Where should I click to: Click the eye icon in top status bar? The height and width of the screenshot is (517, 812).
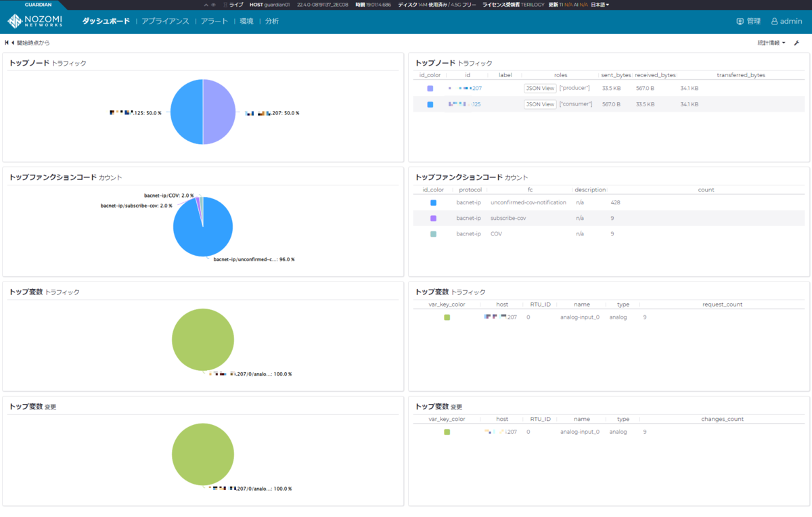(x=214, y=5)
